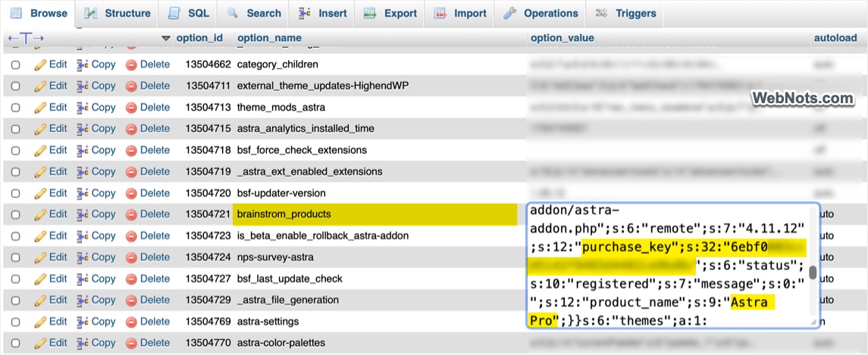Screen dimensions: 868x355
Task: Sort by option_id column header
Action: [x=199, y=38]
